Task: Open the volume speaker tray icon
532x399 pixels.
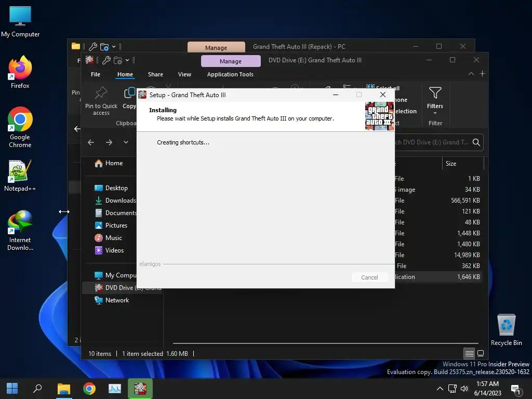Action: tap(464, 389)
